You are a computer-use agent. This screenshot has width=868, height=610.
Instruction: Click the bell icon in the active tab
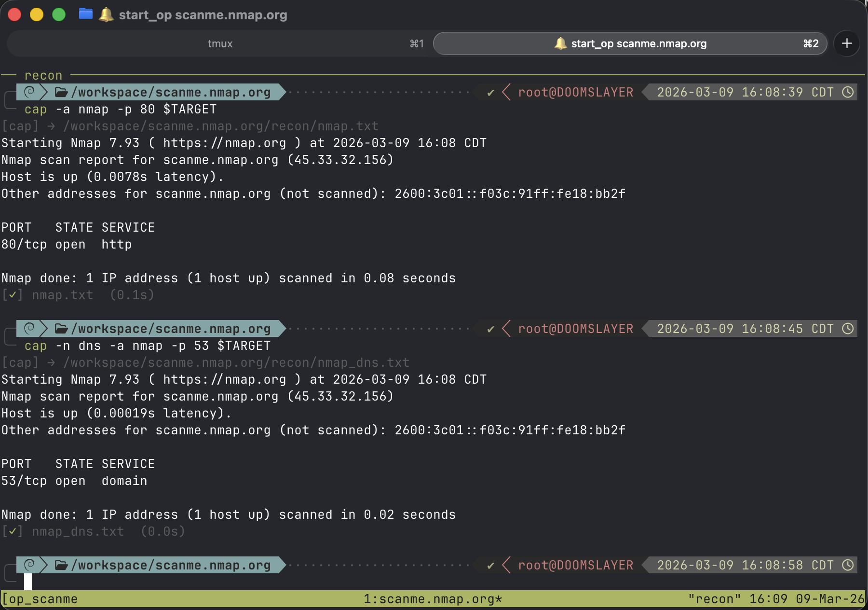[560, 43]
